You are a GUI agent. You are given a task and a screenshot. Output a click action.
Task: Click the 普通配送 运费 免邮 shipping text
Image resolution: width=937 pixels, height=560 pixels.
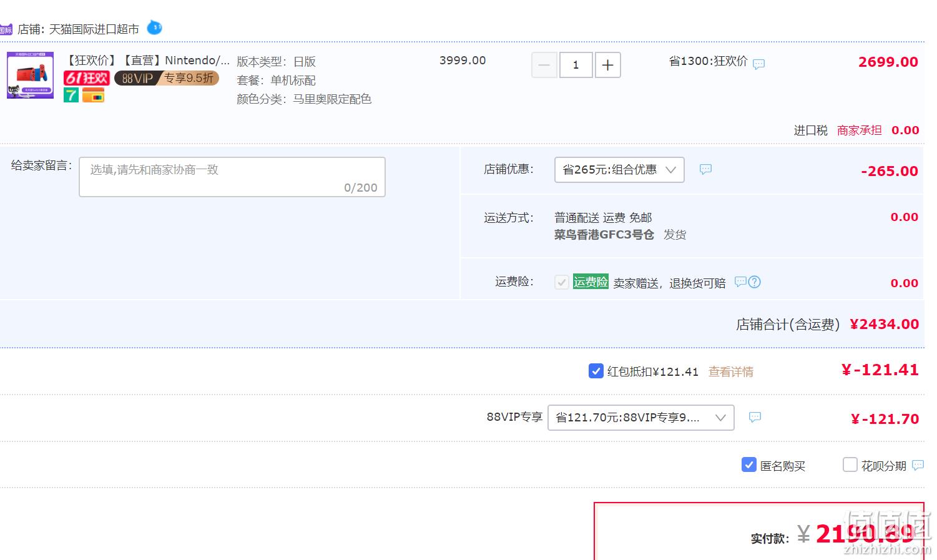pyautogui.click(x=603, y=217)
